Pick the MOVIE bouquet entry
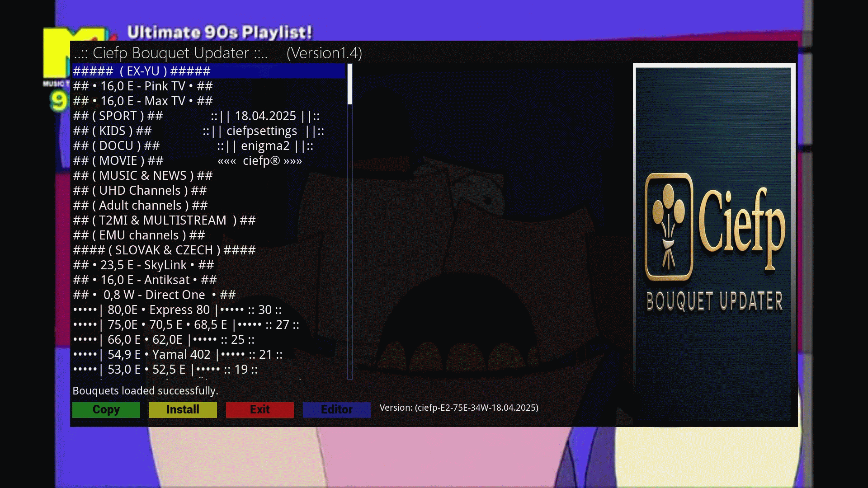868x488 pixels. coord(118,161)
